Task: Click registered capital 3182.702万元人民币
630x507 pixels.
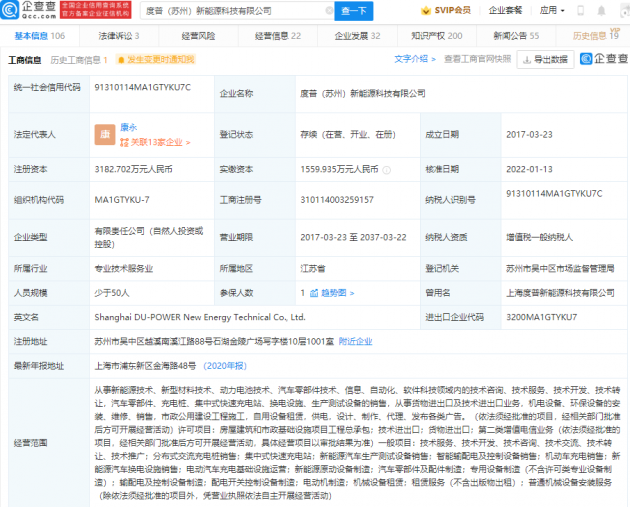Action: click(x=133, y=170)
